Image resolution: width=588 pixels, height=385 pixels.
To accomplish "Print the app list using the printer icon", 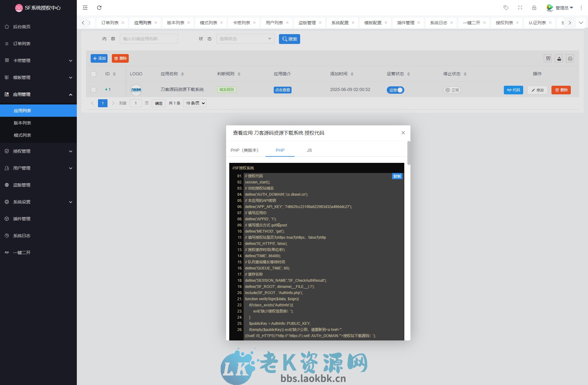I will point(570,58).
